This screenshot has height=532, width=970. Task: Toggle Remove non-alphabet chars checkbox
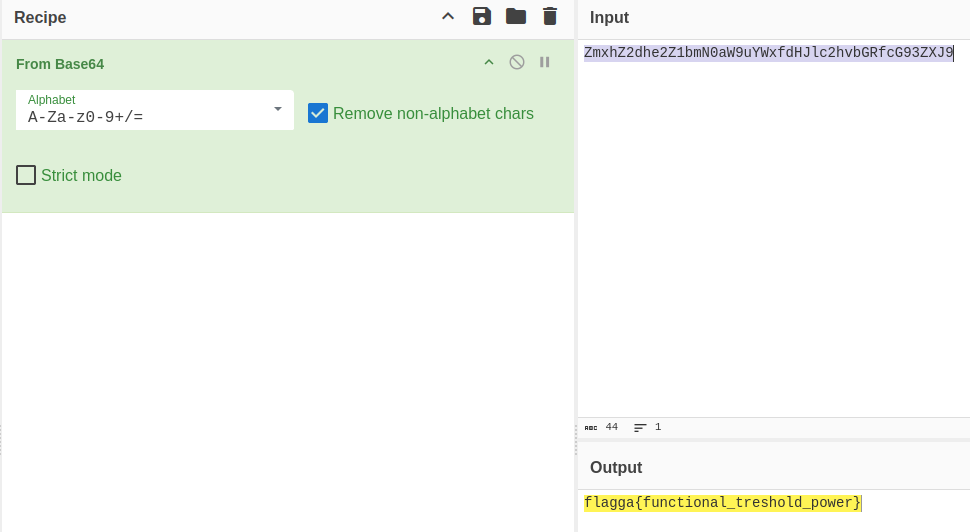click(x=318, y=113)
